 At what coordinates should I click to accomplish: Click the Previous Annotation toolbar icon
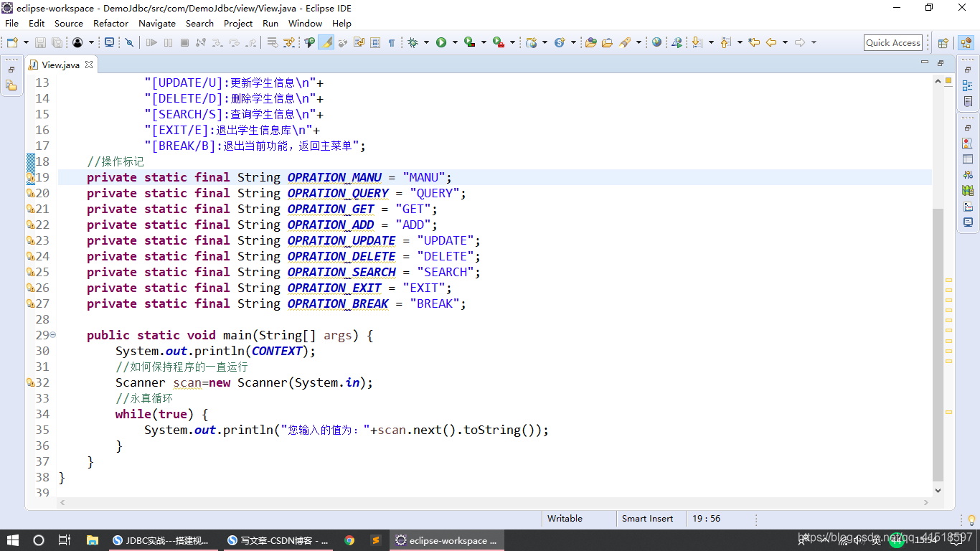[725, 43]
